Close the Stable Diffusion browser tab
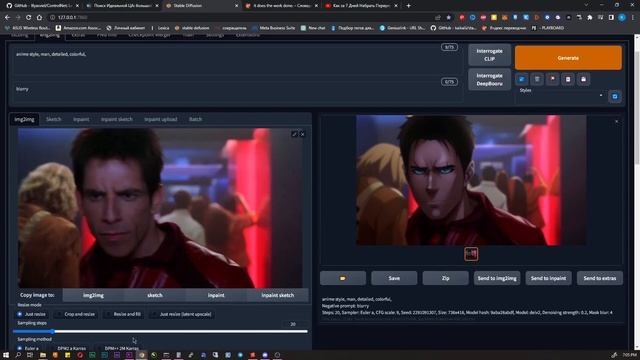Image resolution: width=640 pixels, height=360 pixels. (236, 6)
